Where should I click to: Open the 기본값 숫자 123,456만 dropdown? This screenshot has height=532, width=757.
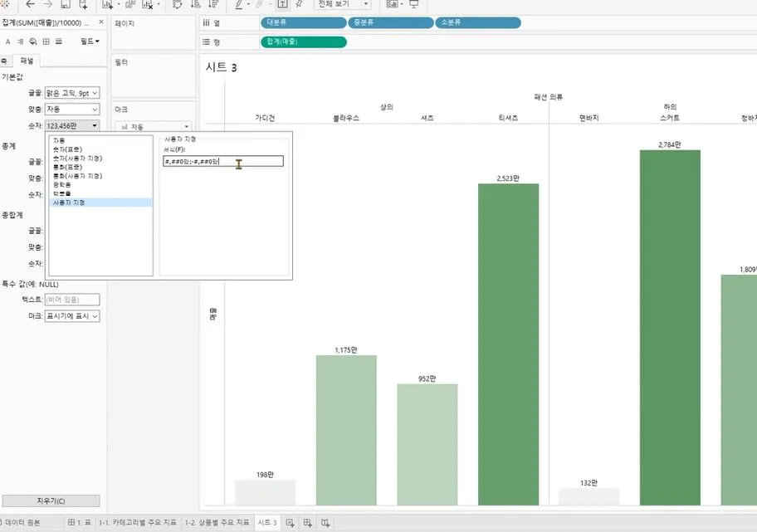click(x=72, y=125)
